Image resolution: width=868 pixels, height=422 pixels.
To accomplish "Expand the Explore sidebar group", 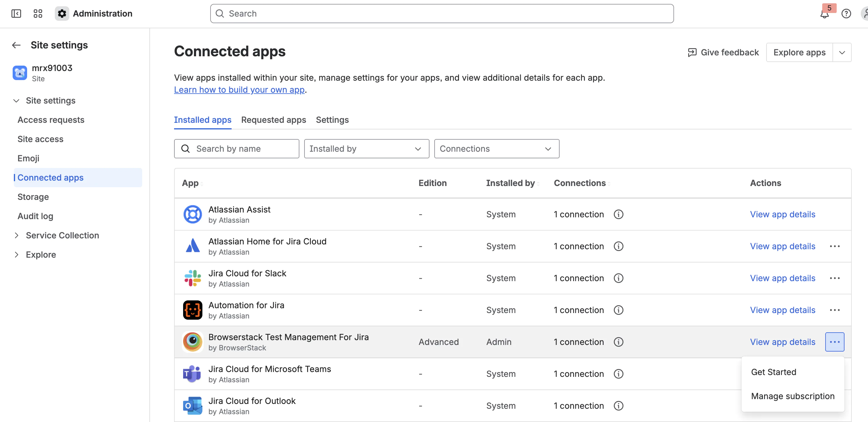I will click(16, 255).
